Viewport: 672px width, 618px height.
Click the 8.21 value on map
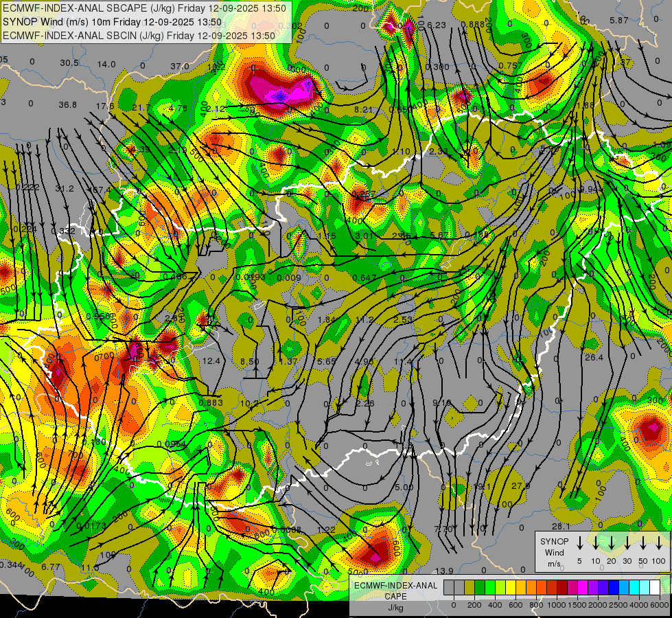tap(364, 110)
